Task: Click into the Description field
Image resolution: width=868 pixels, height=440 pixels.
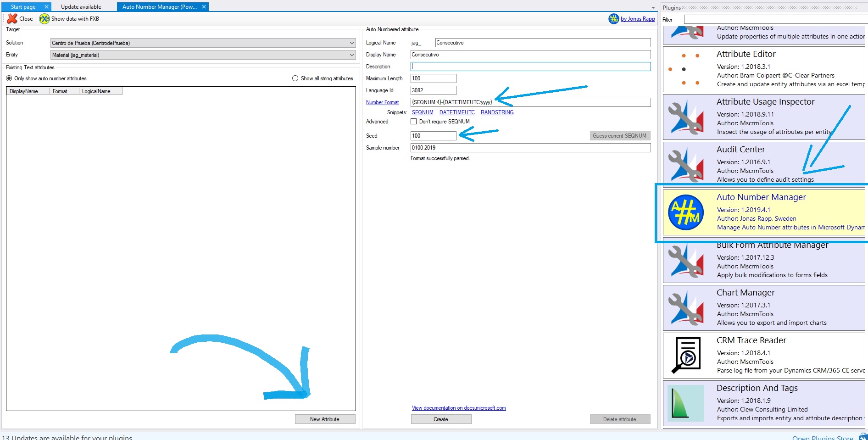Action: (530, 67)
